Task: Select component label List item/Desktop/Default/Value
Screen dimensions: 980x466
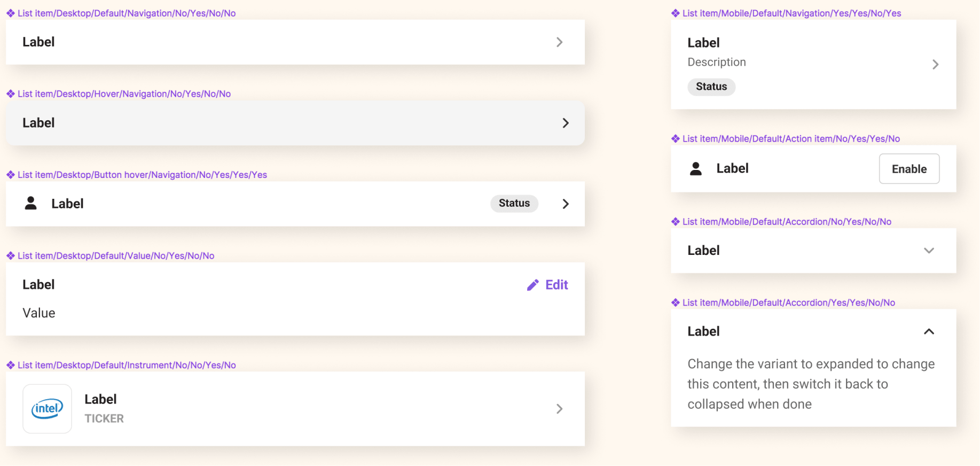Action: tap(116, 256)
